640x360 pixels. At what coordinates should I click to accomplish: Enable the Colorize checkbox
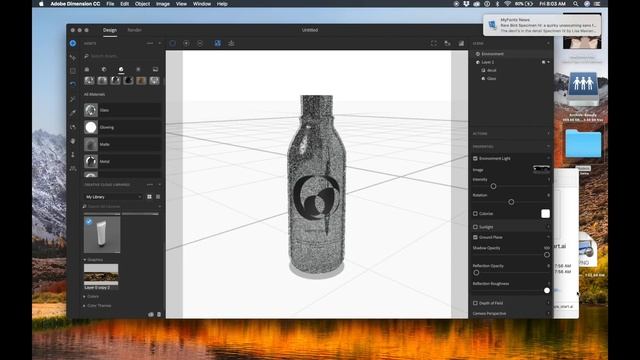[475, 213]
